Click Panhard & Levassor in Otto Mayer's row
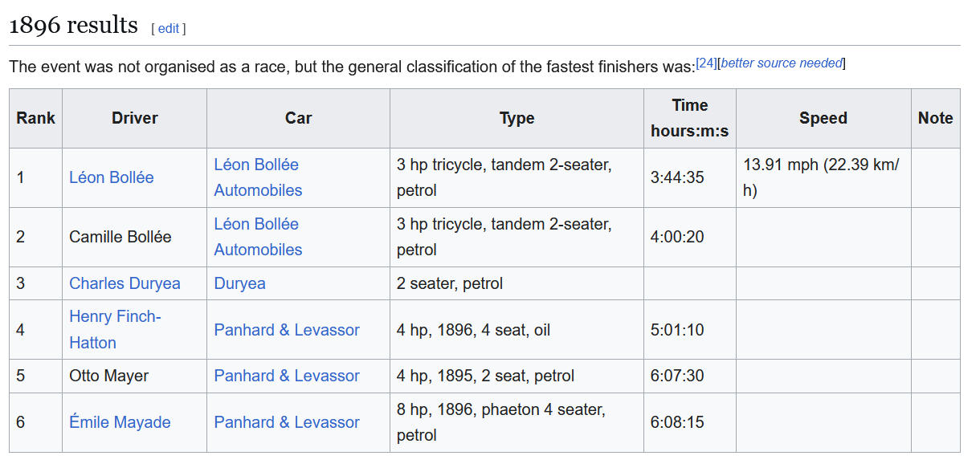This screenshot has width=980, height=472. 286,376
